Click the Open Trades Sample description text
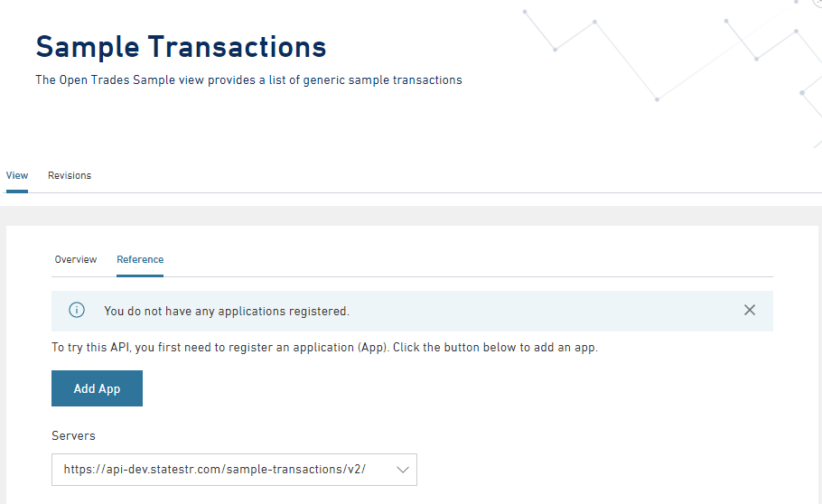This screenshot has width=822, height=504. [248, 80]
